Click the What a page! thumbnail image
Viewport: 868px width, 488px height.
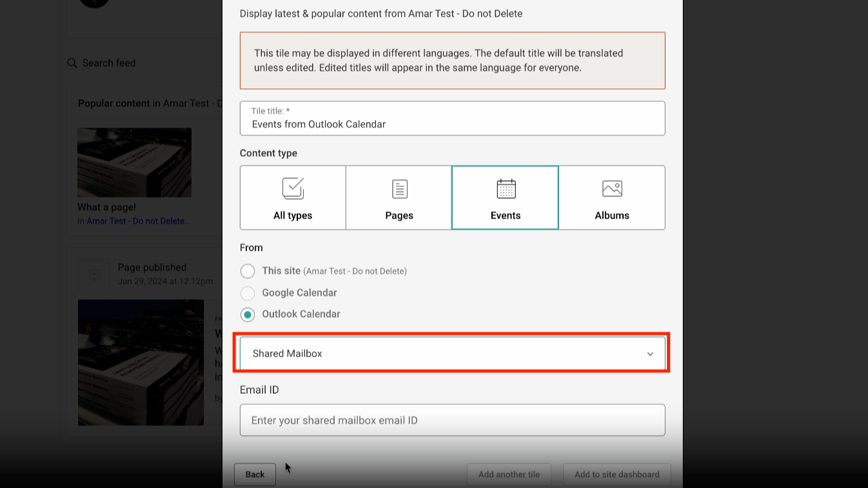coord(134,162)
